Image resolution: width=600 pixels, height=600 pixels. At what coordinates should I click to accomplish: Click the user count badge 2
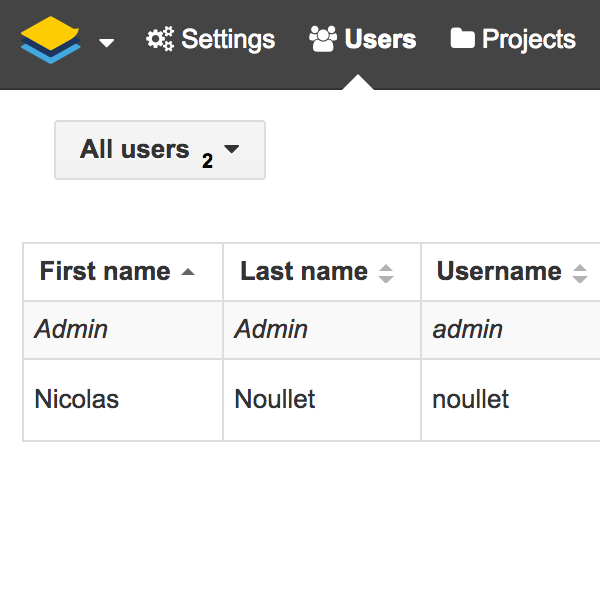pos(207,161)
